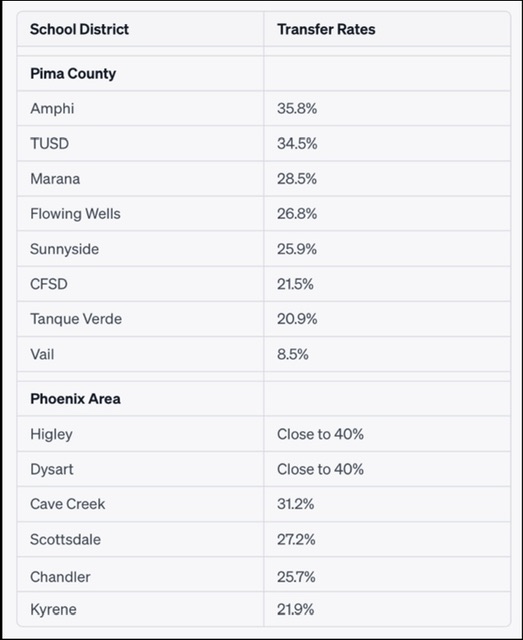Screen dimensions: 523x640
Task: Click the Transfer Rates column header
Action: [x=326, y=29]
